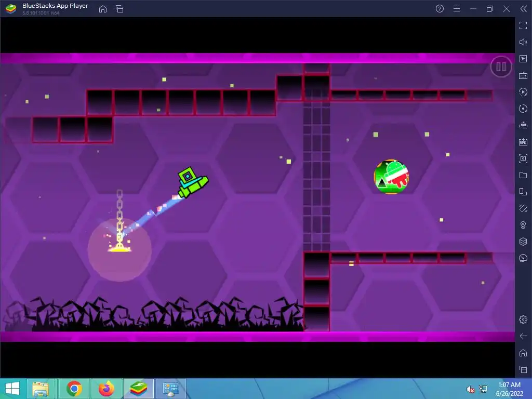The width and height of the screenshot is (532, 399).
Task: Open the macro recorder play-circle icon
Action: [523, 92]
